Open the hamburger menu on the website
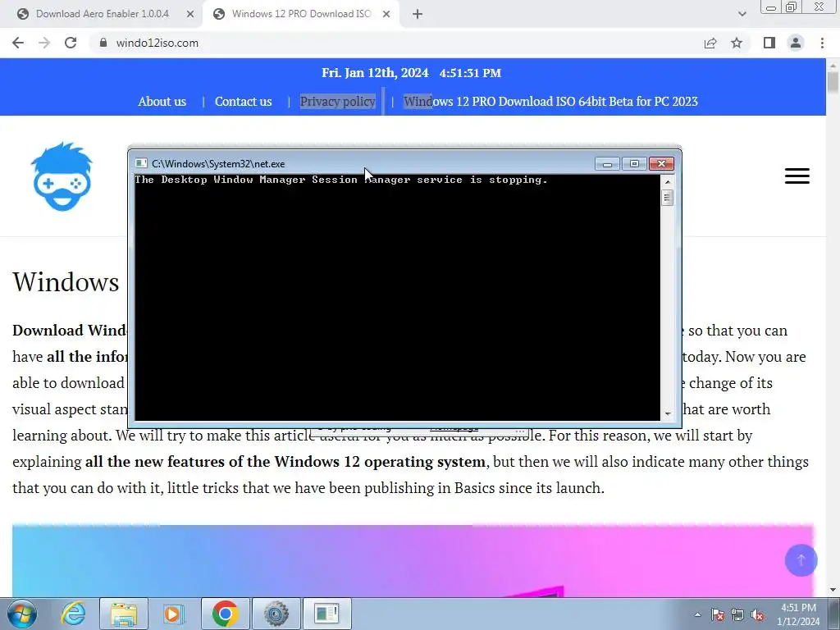 coord(797,176)
